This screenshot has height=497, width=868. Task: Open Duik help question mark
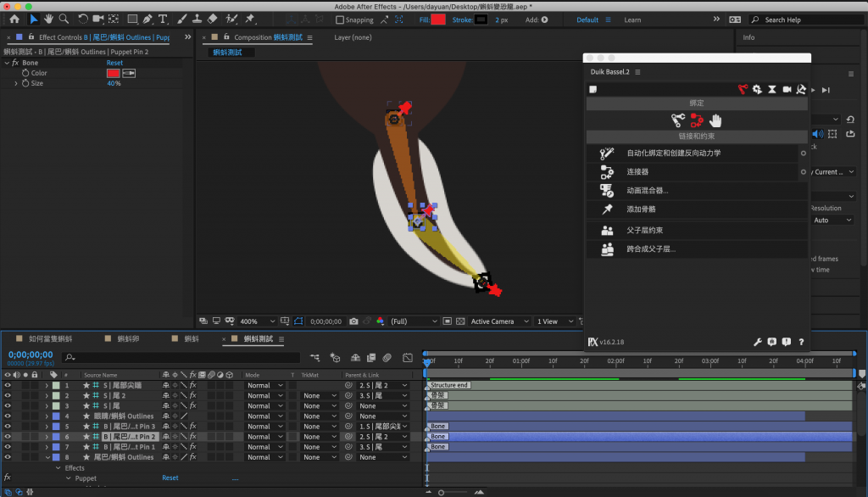(801, 342)
